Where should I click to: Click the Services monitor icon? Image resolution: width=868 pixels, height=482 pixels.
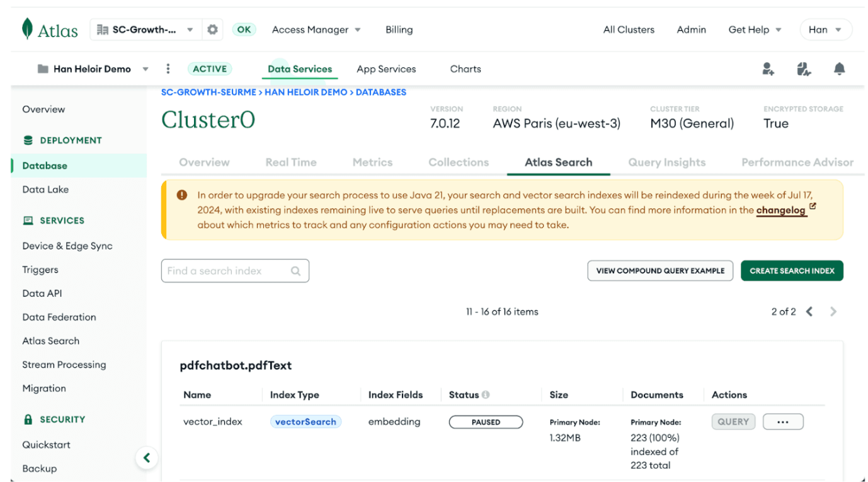tap(28, 221)
